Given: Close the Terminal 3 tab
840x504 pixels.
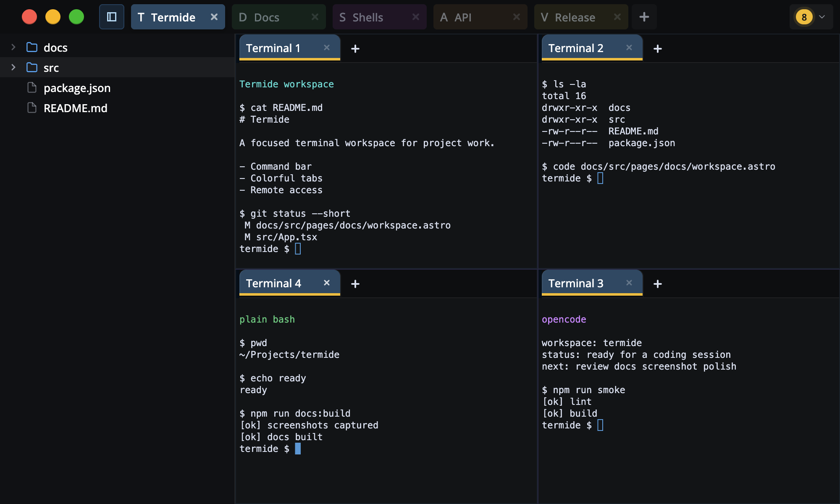Looking at the screenshot, I should click(629, 283).
